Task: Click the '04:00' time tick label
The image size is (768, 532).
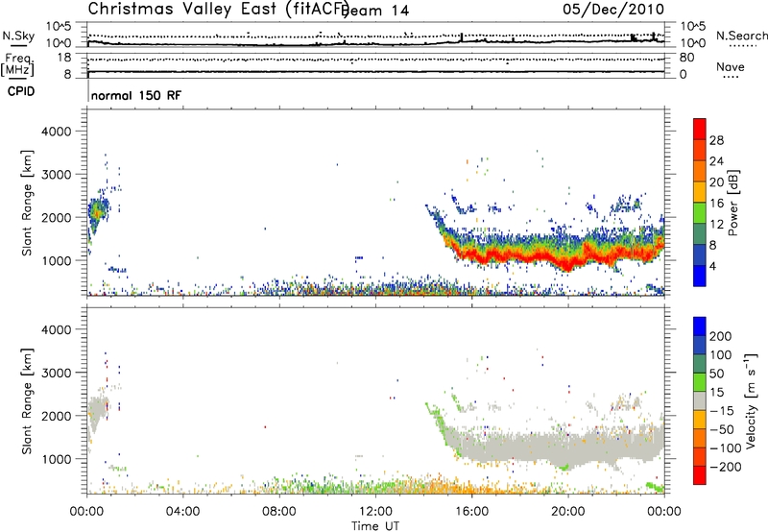Action: coord(183,512)
